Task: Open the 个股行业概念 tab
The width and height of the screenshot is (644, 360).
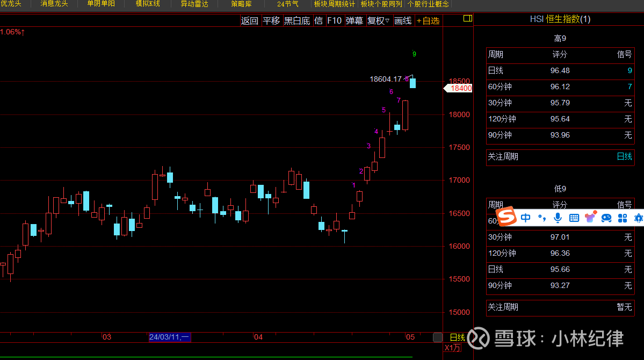Action: pyautogui.click(x=428, y=4)
